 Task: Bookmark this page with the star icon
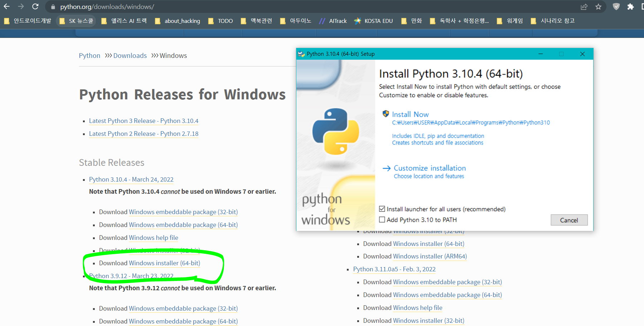(x=598, y=7)
